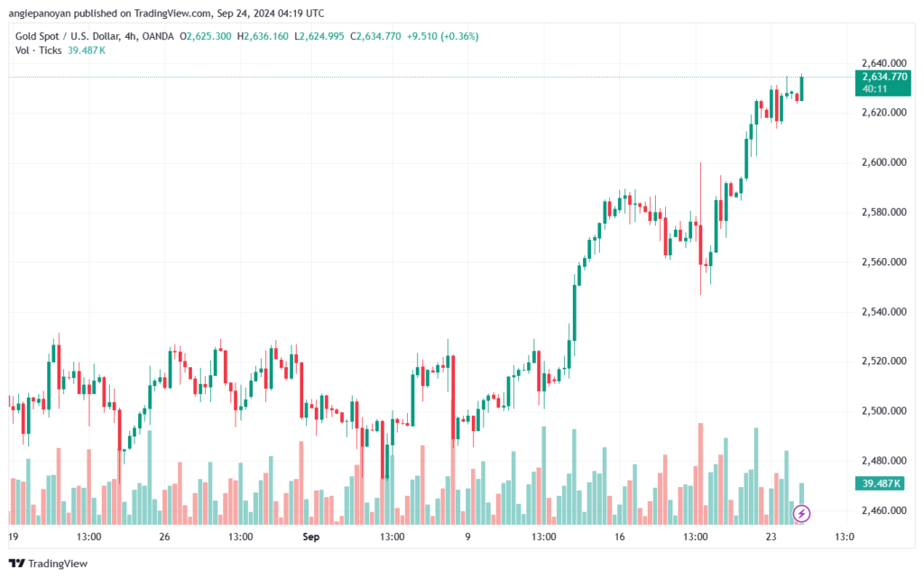Select the 26 date label on time axis
924x578 pixels.
click(164, 537)
